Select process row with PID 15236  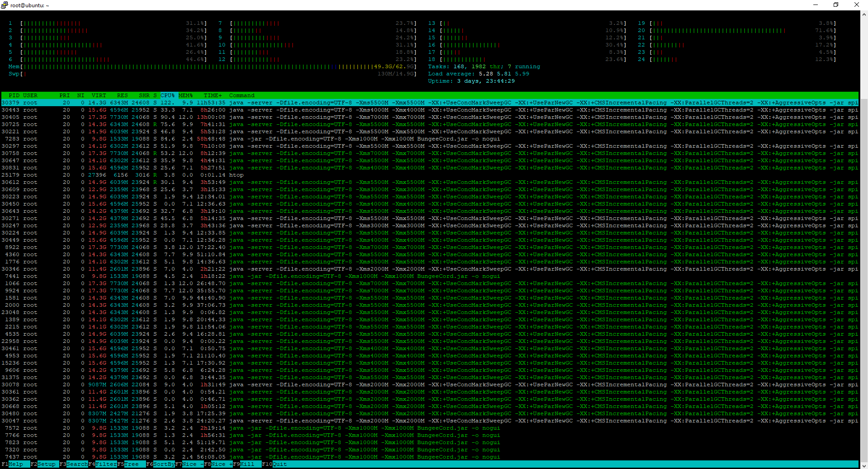430,363
